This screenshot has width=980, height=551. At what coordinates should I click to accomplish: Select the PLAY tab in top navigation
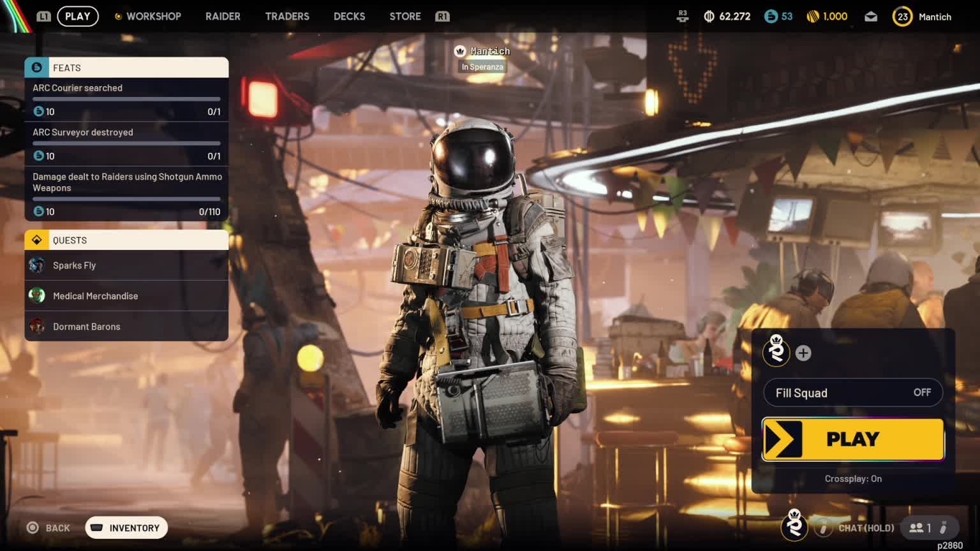click(x=78, y=17)
